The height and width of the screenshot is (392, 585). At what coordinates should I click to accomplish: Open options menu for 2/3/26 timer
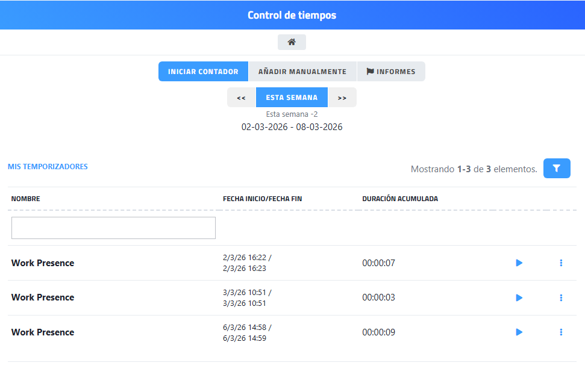[561, 263]
